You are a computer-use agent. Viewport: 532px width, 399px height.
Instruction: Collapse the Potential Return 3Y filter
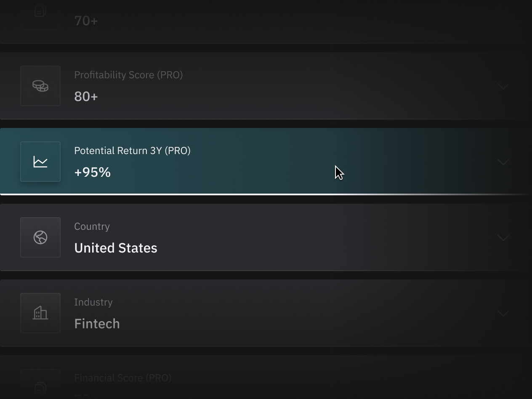(x=503, y=161)
